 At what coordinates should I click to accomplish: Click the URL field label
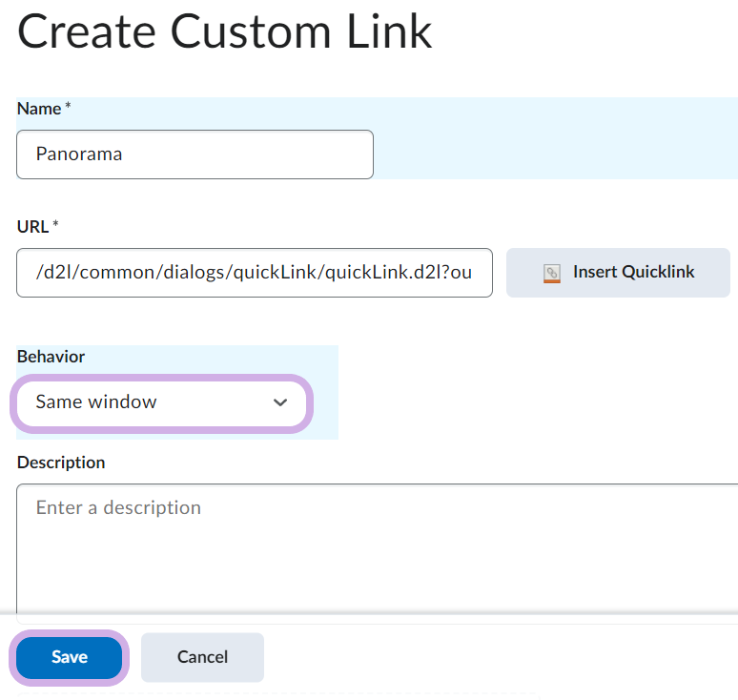click(33, 226)
